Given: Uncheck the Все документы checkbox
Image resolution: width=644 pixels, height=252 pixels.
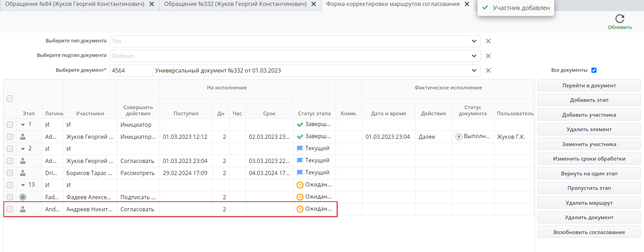Looking at the screenshot, I should pos(594,70).
